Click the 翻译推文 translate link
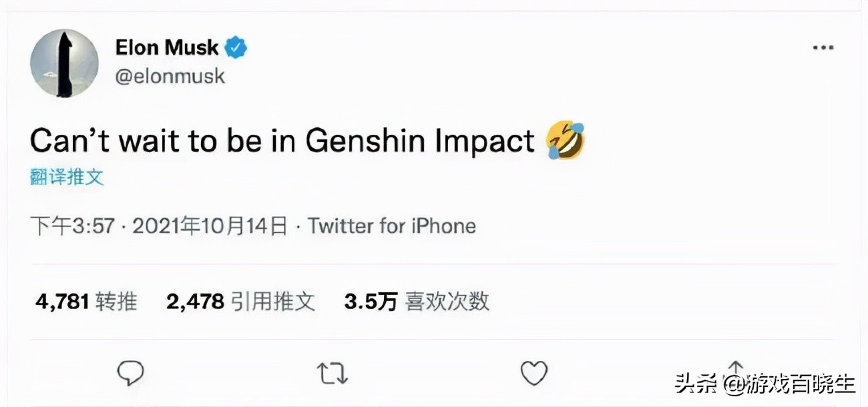 tap(67, 177)
